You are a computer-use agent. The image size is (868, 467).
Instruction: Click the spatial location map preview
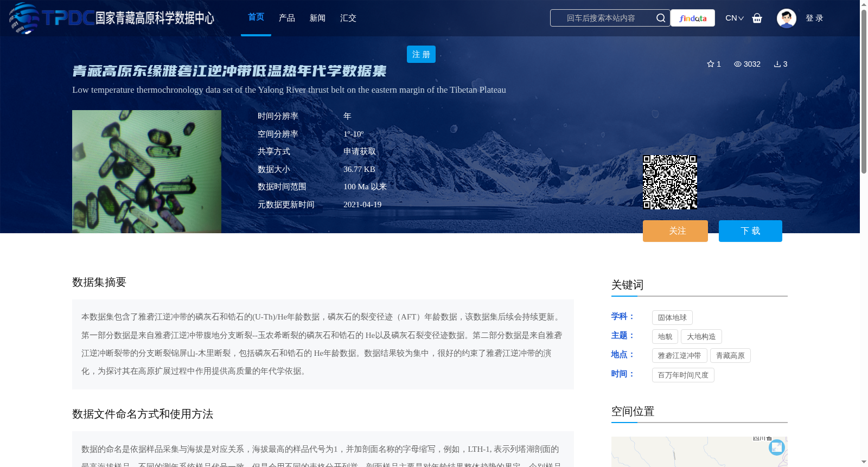point(699,452)
